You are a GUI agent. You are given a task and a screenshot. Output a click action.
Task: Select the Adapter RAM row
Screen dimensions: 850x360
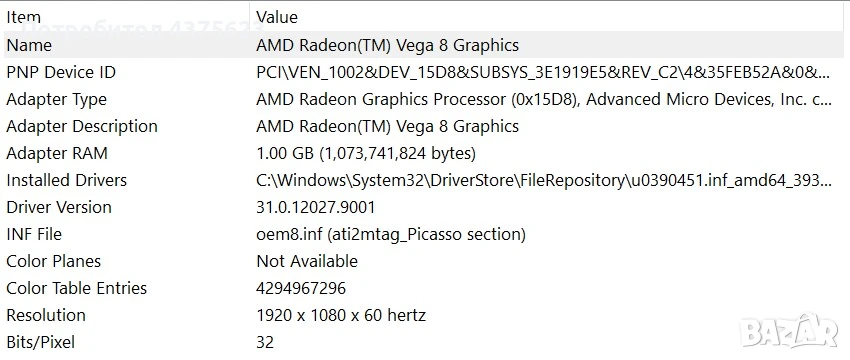click(x=422, y=153)
